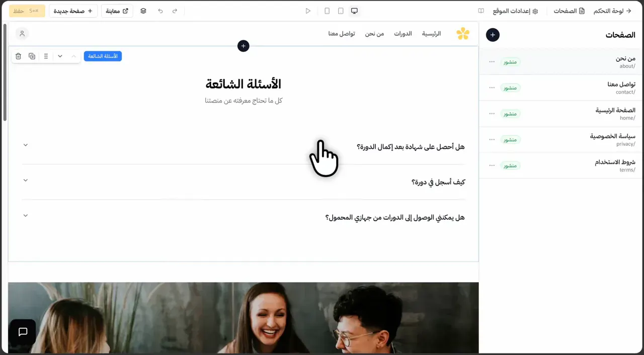Open the layers panel icon

tap(143, 11)
